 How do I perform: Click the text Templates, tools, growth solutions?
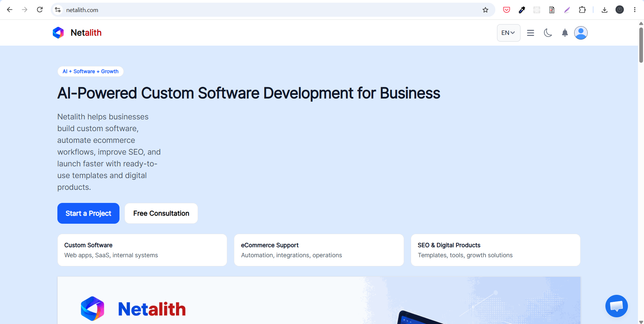[x=465, y=255]
